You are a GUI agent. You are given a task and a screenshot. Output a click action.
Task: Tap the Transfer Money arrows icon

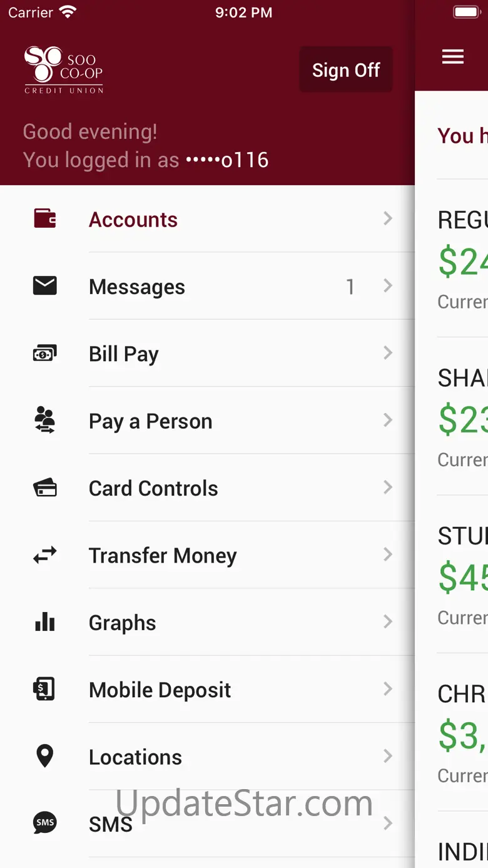45,555
